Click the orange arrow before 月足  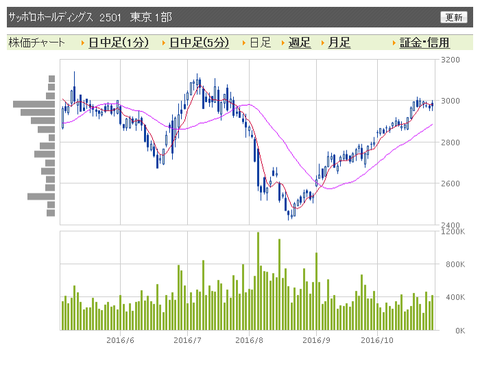323,43
